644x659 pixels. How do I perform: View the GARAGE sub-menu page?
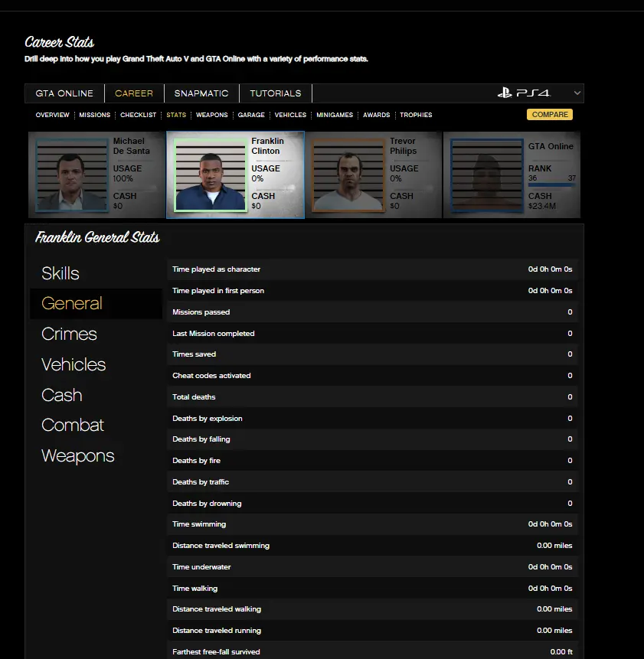[251, 115]
